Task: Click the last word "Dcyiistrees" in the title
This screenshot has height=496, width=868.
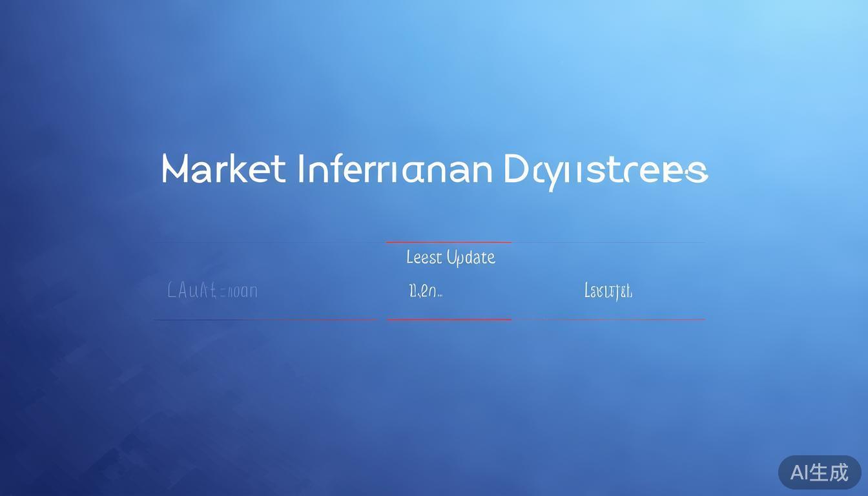Action: click(605, 170)
